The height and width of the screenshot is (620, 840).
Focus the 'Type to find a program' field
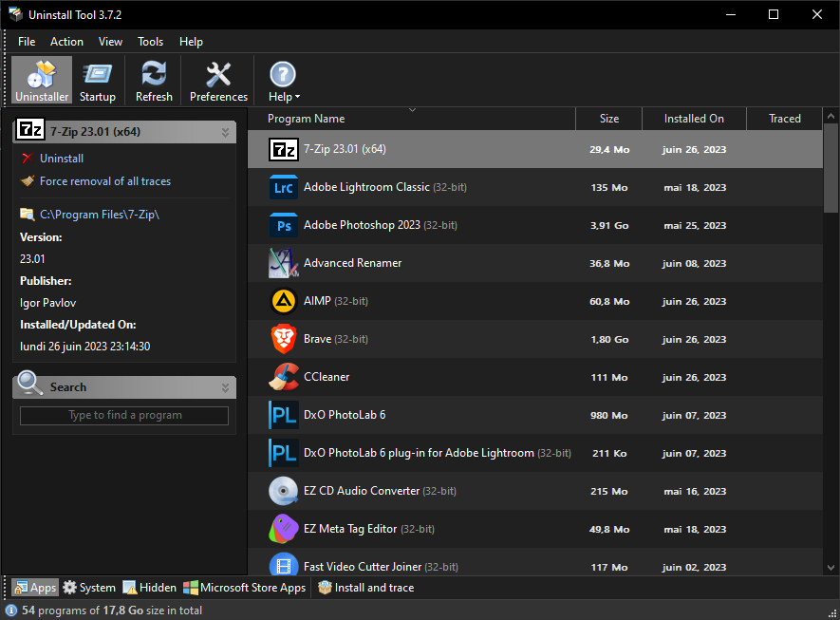124,415
